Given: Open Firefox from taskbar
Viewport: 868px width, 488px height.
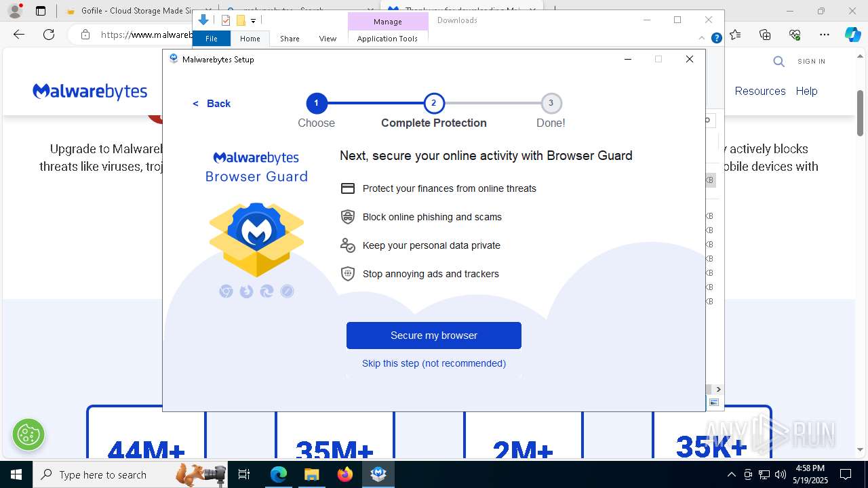Looking at the screenshot, I should [x=344, y=474].
